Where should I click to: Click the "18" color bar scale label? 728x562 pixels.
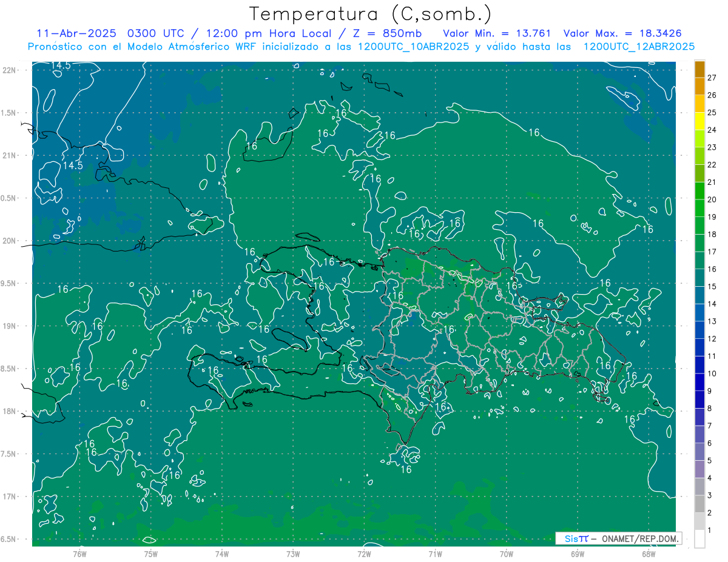pos(712,234)
